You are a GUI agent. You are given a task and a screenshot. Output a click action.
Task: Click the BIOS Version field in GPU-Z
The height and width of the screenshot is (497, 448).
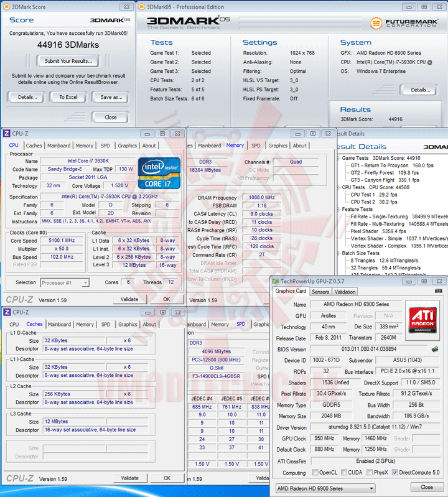pyautogui.click(x=369, y=349)
